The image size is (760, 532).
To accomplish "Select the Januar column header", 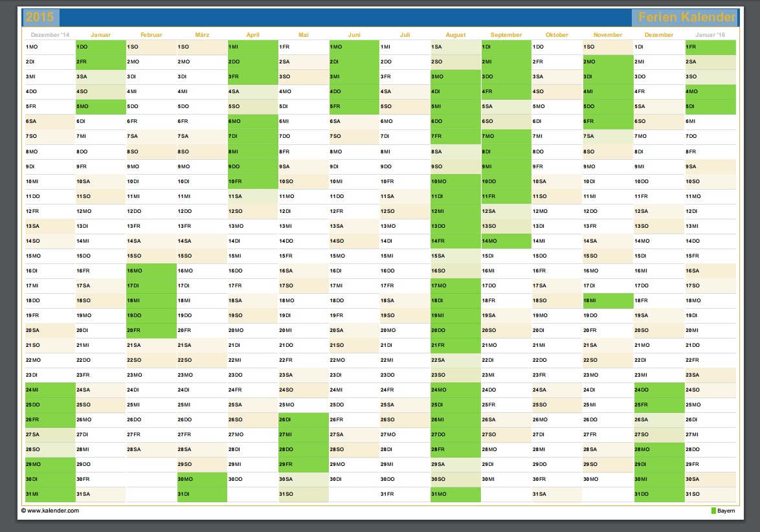I will [100, 35].
